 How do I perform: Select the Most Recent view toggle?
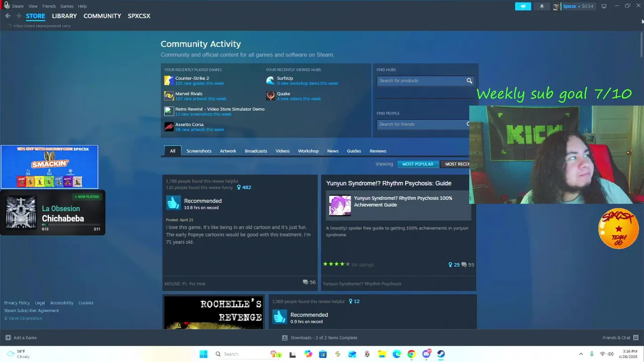(x=455, y=164)
